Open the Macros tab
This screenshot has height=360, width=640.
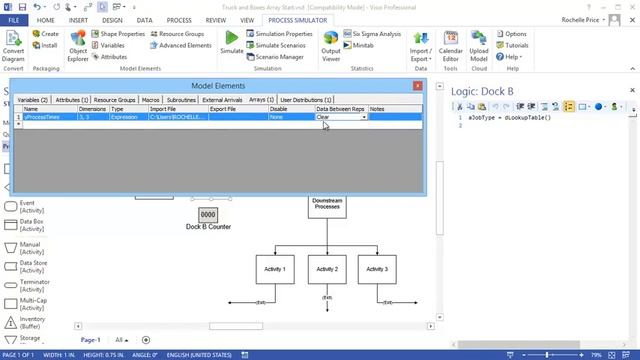coord(150,100)
